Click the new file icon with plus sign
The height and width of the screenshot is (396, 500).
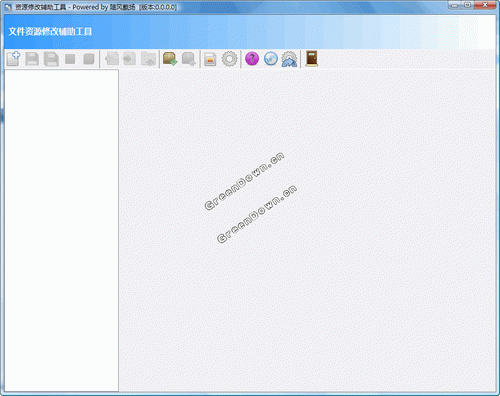[13, 59]
